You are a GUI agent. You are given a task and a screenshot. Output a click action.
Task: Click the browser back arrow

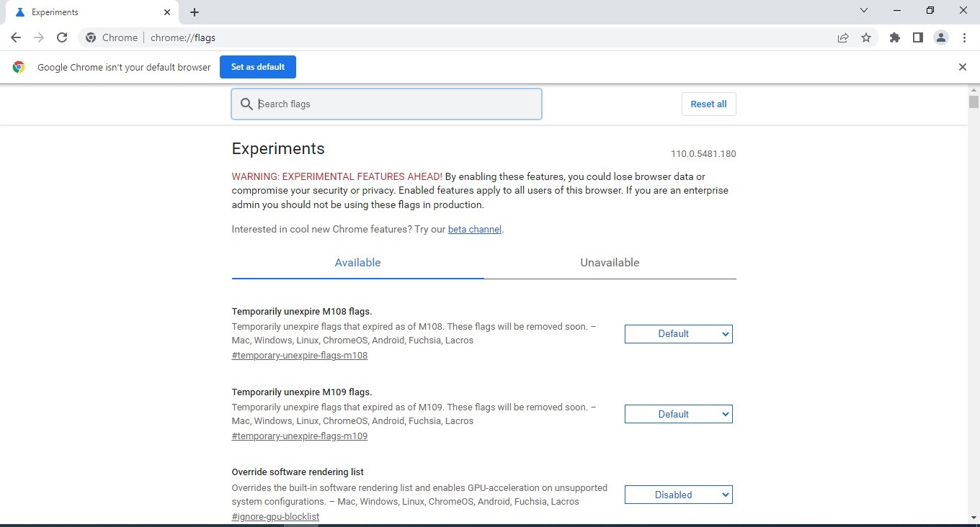pos(16,37)
